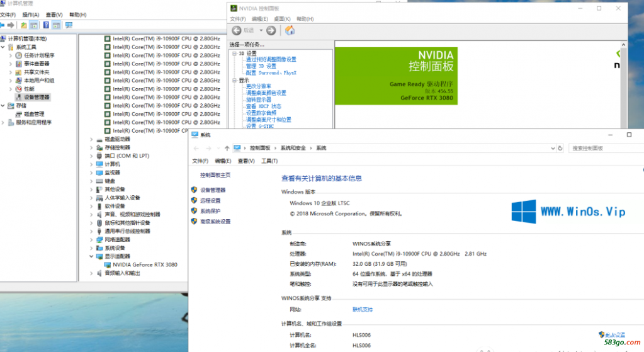
Task: Click the ports (COM 和 LPT) icon
Action: point(99,156)
